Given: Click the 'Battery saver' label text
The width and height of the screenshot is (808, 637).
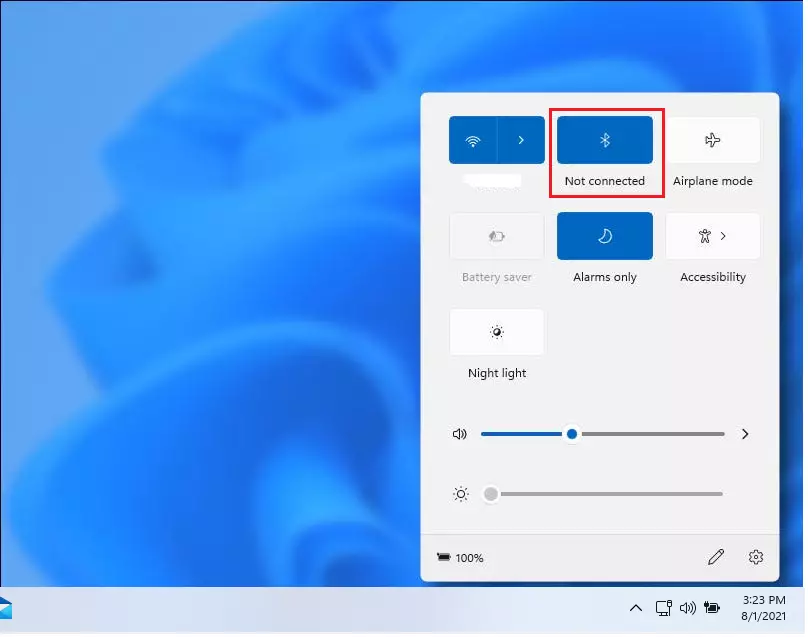Looking at the screenshot, I should [497, 277].
